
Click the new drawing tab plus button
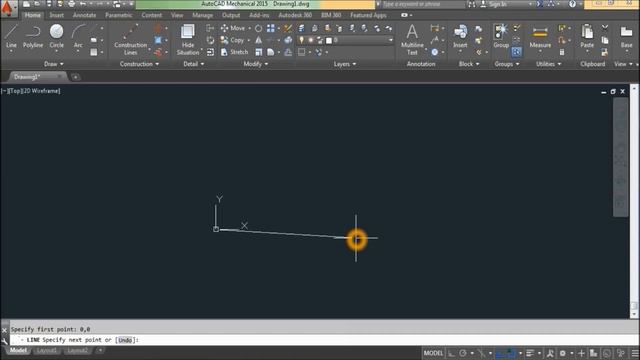click(76, 77)
